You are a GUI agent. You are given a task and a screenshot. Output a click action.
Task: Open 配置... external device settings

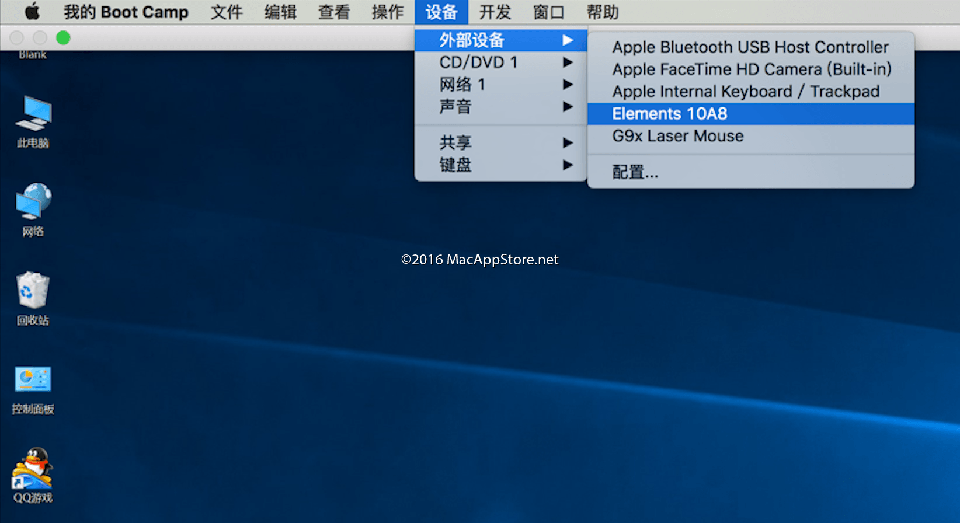pos(751,172)
